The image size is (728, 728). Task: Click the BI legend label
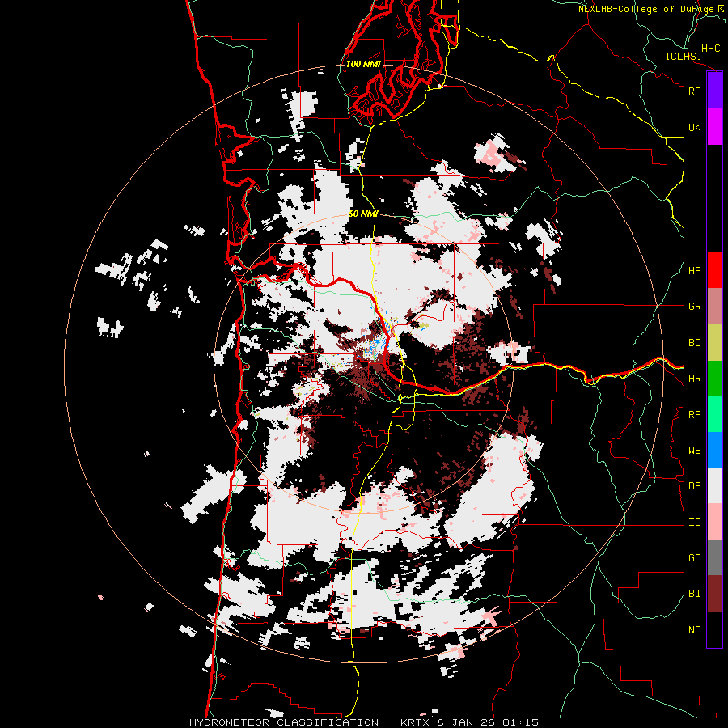pyautogui.click(x=694, y=594)
